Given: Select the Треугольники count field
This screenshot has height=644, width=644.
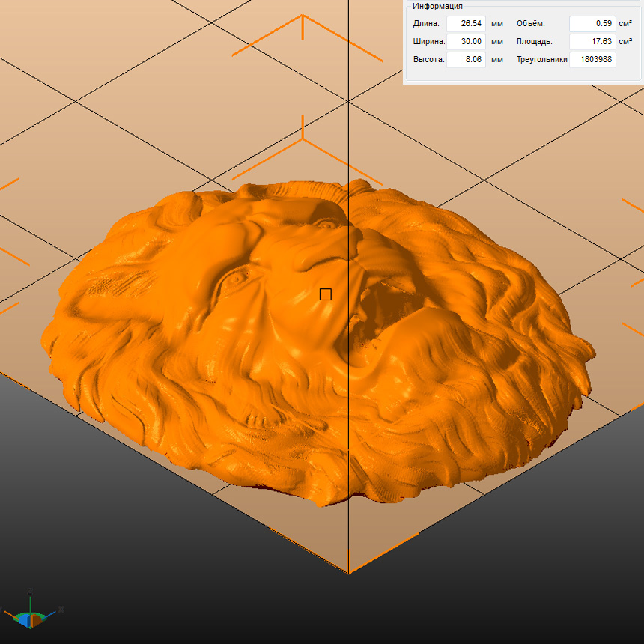Looking at the screenshot, I should [x=592, y=59].
